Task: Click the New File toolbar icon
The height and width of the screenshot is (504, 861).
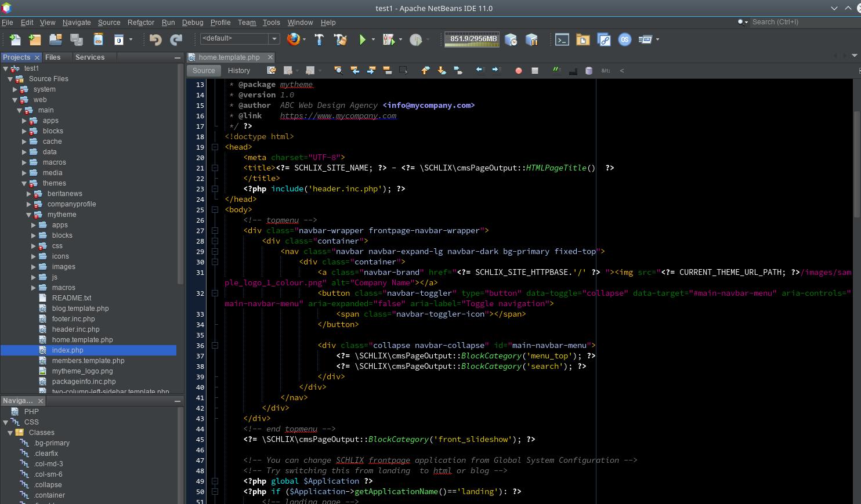Action: tap(15, 39)
